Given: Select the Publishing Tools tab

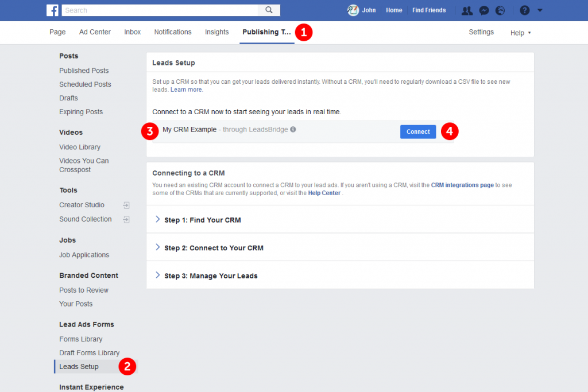Looking at the screenshot, I should (x=266, y=32).
